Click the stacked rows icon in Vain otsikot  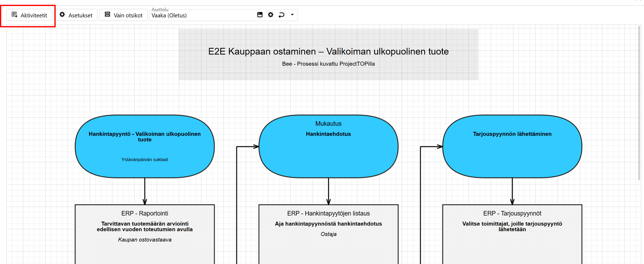pyautogui.click(x=107, y=14)
